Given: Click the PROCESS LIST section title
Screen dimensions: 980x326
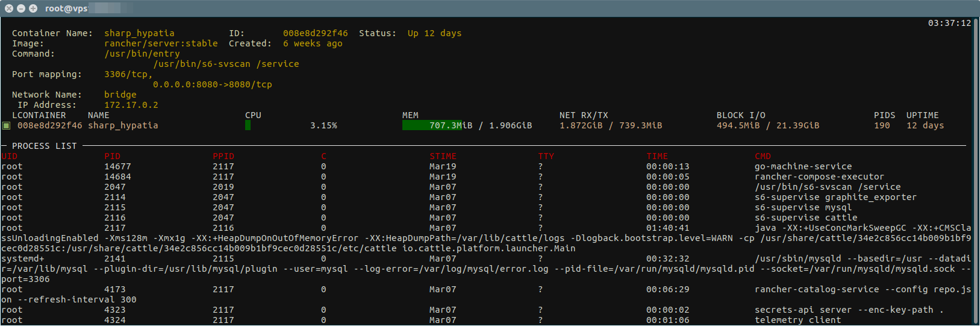Looking at the screenshot, I should (44, 146).
